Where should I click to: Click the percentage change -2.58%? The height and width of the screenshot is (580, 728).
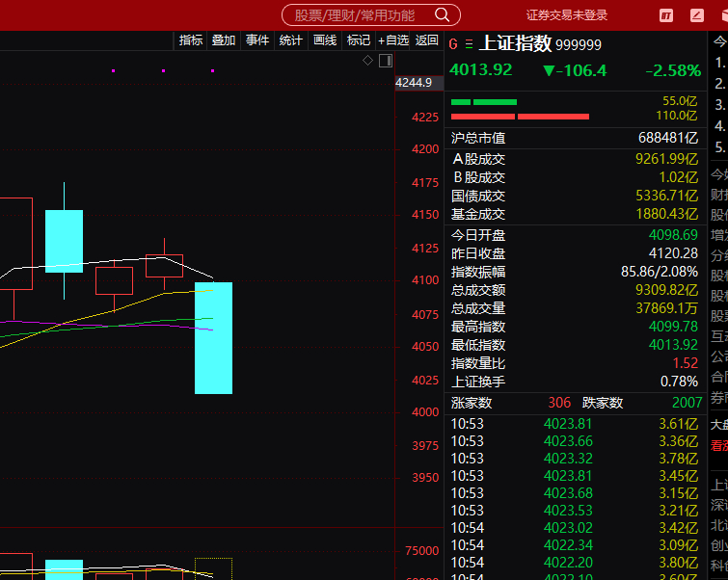(x=673, y=70)
